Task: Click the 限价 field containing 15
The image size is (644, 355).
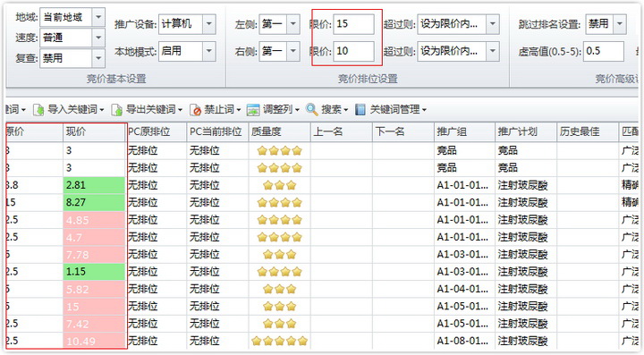Action: point(353,24)
